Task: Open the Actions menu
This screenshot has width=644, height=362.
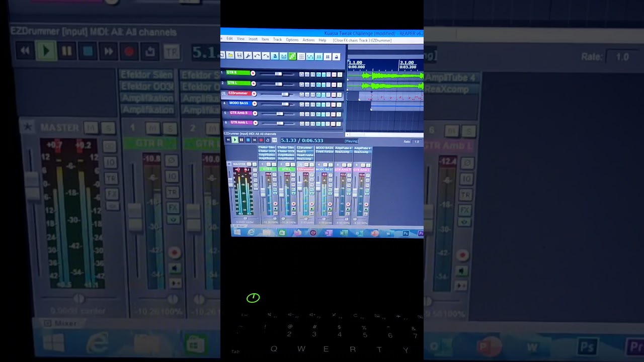Action: pyautogui.click(x=308, y=40)
